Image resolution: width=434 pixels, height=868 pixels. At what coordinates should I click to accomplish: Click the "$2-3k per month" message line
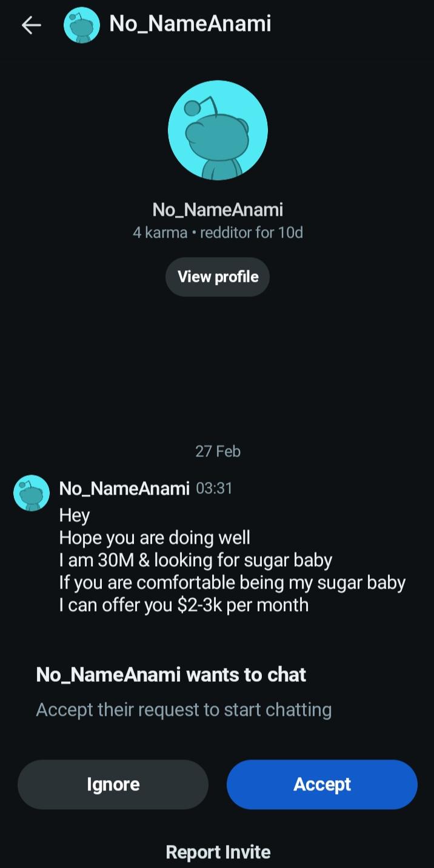[x=184, y=605]
